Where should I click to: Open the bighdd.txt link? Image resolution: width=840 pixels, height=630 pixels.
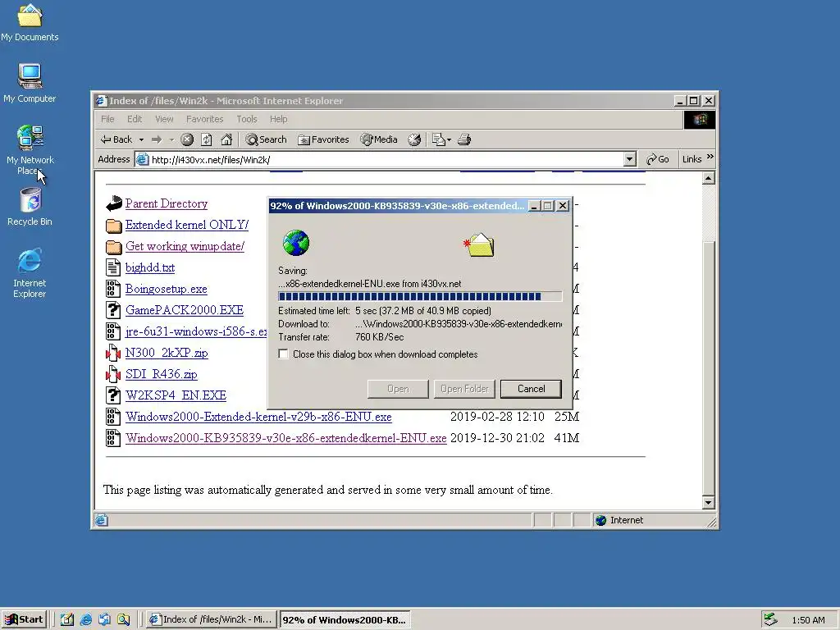click(150, 268)
